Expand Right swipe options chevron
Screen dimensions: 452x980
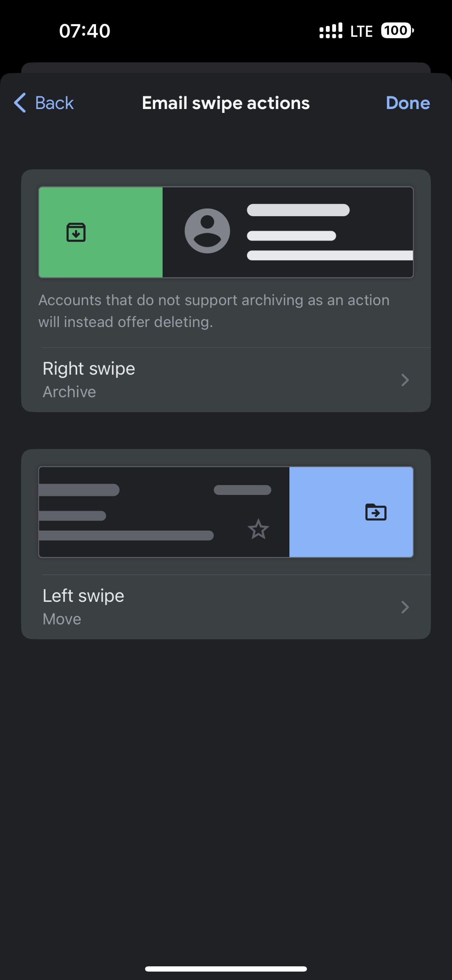tap(405, 380)
